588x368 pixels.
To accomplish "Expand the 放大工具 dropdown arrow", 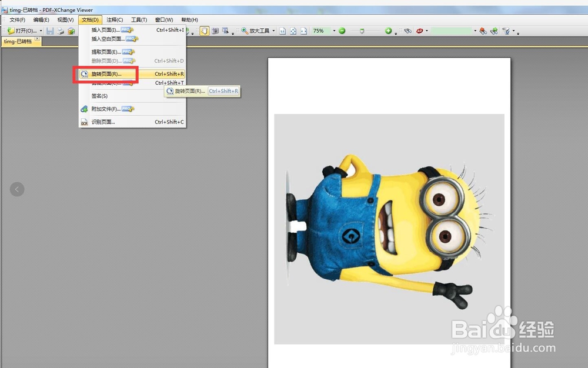I will (x=273, y=31).
